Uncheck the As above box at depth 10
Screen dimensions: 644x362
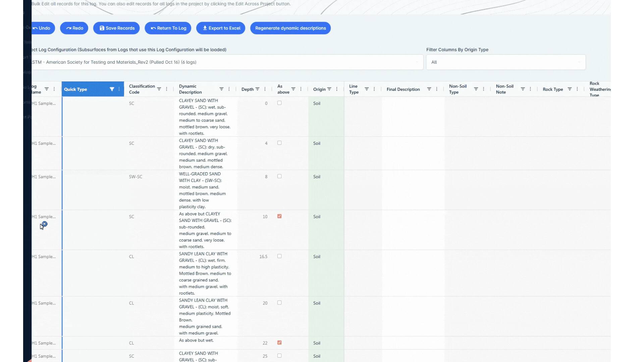[x=279, y=217]
